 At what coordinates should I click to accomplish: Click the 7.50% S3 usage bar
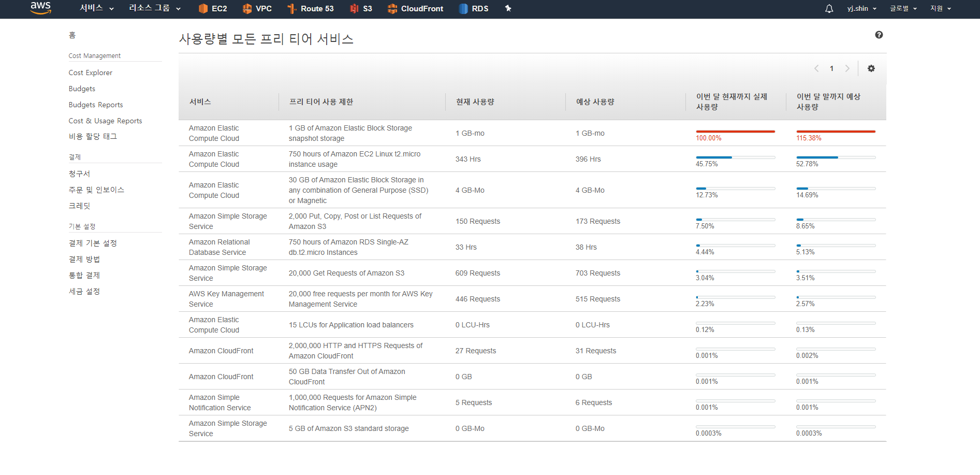click(x=735, y=220)
